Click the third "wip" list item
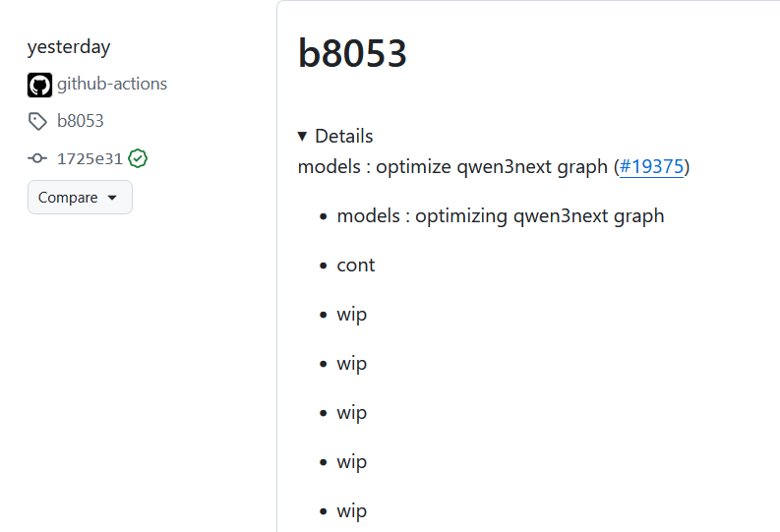The height and width of the screenshot is (532, 780). (351, 413)
